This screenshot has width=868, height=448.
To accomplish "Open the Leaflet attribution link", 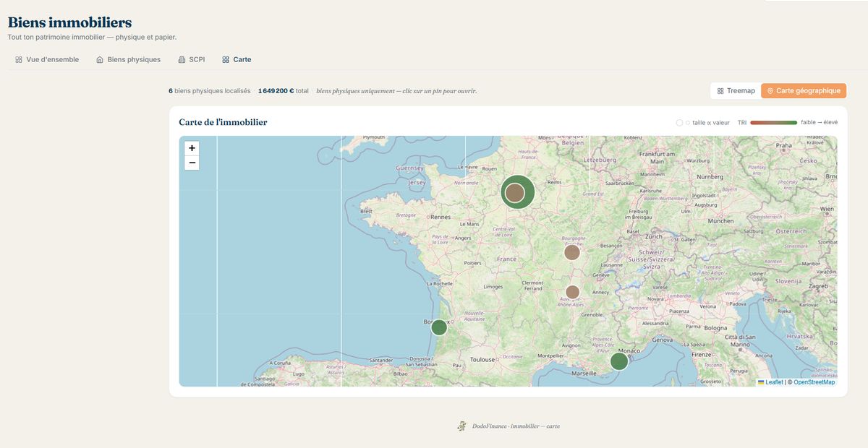I will [x=770, y=382].
